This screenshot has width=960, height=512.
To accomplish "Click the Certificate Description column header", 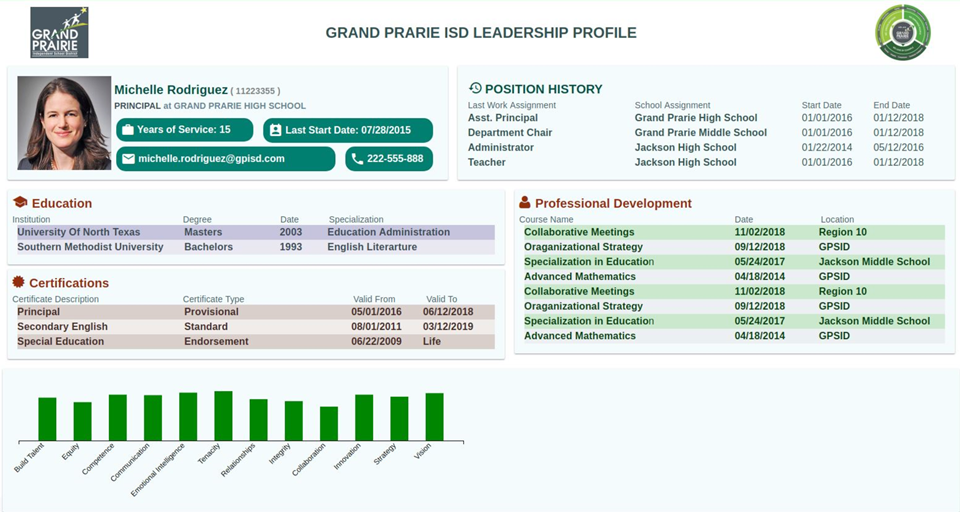I will click(56, 299).
